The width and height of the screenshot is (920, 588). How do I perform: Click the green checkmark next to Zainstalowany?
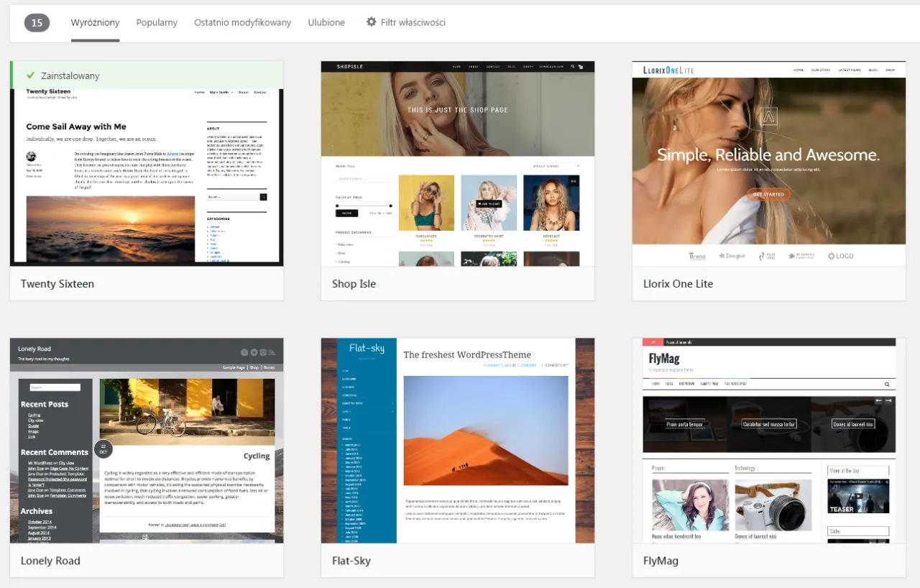(30, 75)
